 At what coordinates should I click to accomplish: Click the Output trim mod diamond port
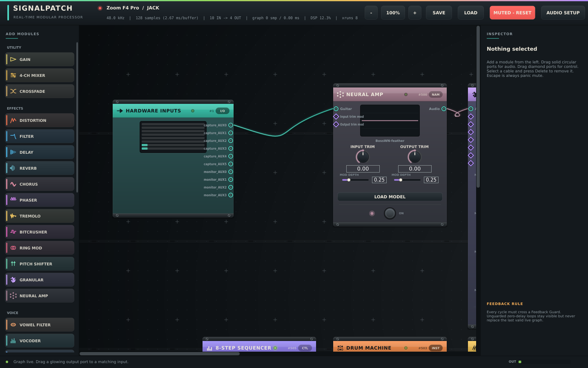[336, 124]
